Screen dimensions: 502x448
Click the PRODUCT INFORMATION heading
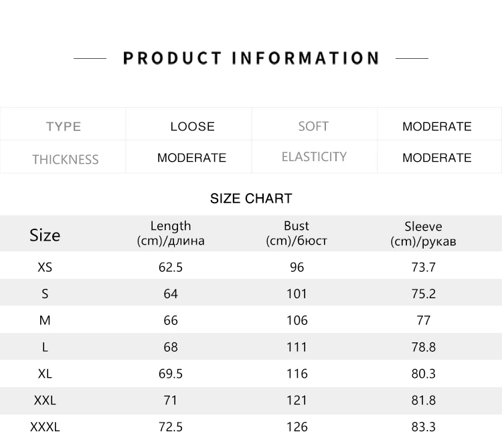[x=251, y=58]
